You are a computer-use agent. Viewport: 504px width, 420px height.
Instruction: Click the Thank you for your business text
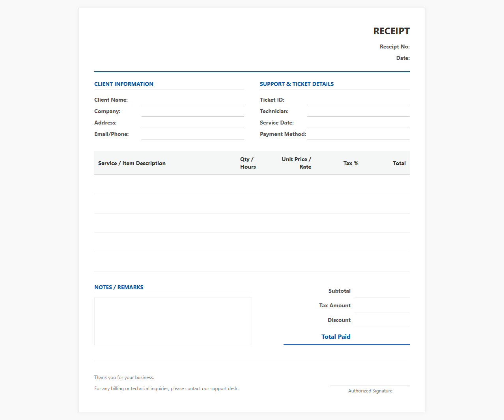(x=124, y=377)
